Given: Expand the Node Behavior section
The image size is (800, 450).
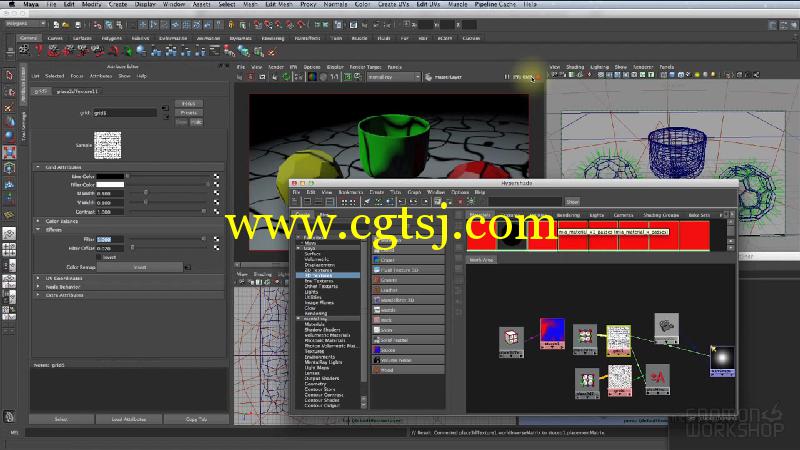Looking at the screenshot, I should [38, 287].
